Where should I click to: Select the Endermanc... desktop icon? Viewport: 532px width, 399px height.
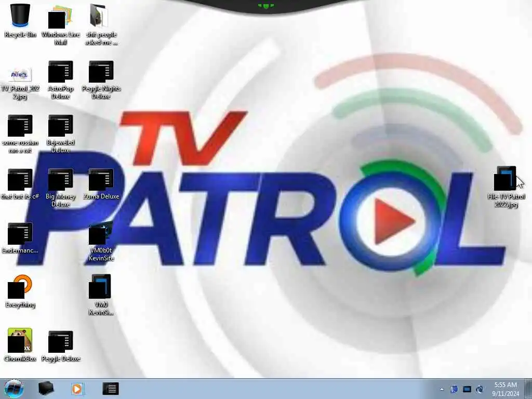(x=20, y=238)
